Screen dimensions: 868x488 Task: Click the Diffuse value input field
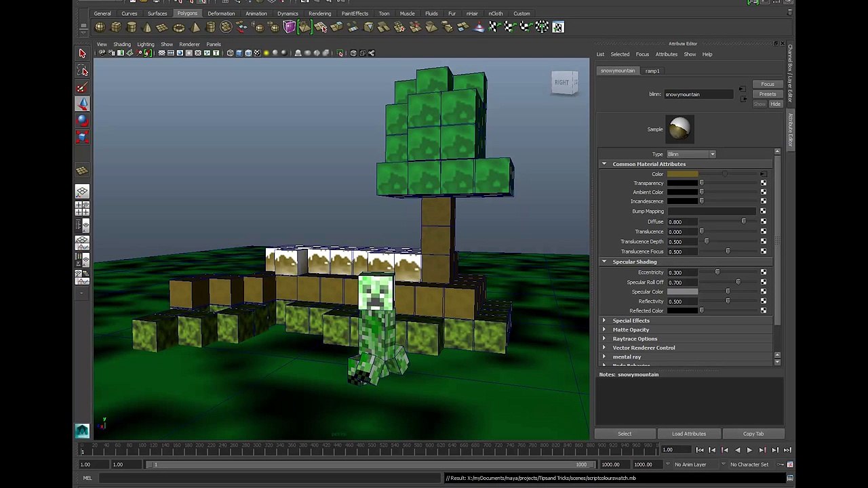(x=682, y=222)
